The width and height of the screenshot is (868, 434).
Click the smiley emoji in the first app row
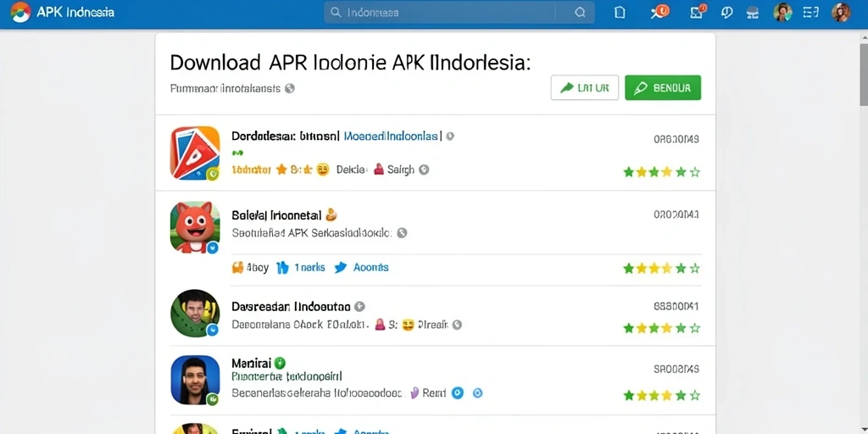point(323,170)
